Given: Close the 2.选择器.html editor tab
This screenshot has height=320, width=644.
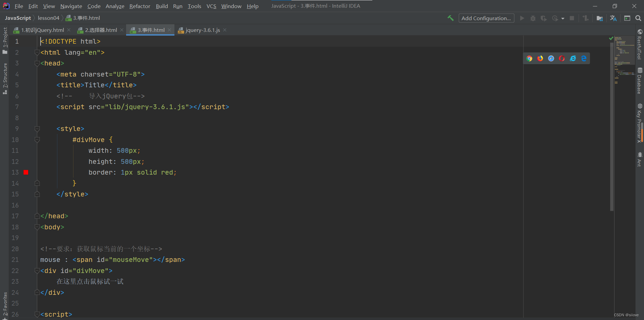Looking at the screenshot, I should tap(121, 30).
